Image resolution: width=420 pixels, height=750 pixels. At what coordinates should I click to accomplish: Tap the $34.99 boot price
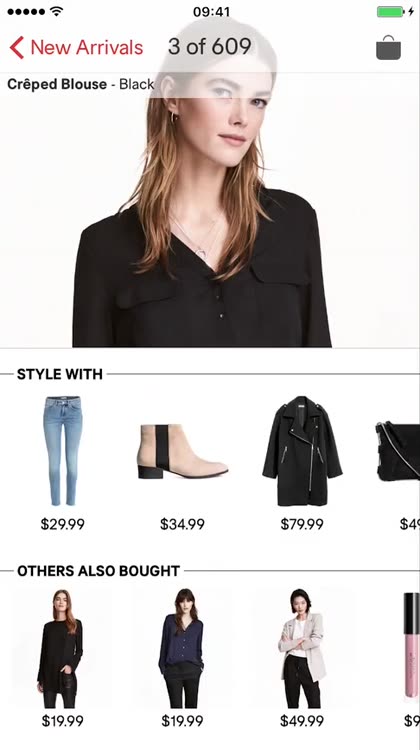pos(182,524)
